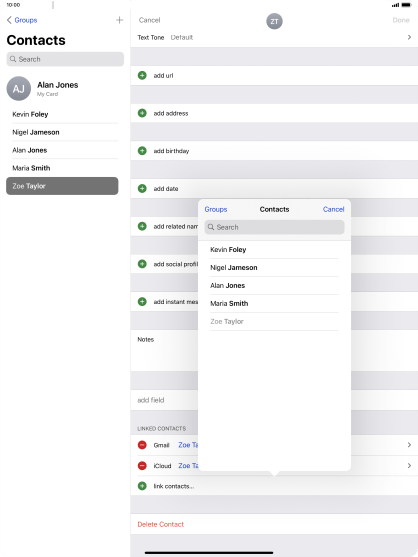Viewport: 418px width, 557px height.
Task: Tap the red minus beside Gmail linked contact
Action: click(x=142, y=445)
